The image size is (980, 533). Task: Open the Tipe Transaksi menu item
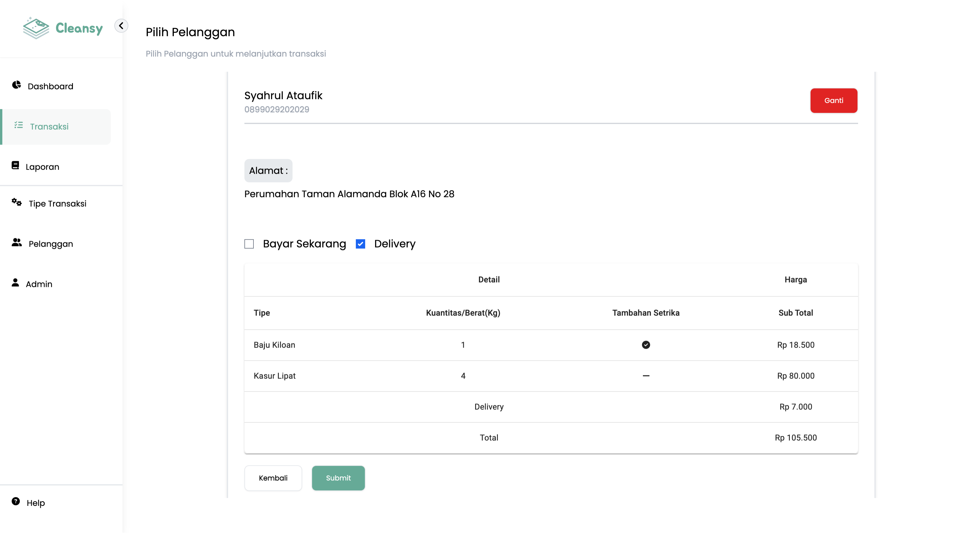(57, 204)
